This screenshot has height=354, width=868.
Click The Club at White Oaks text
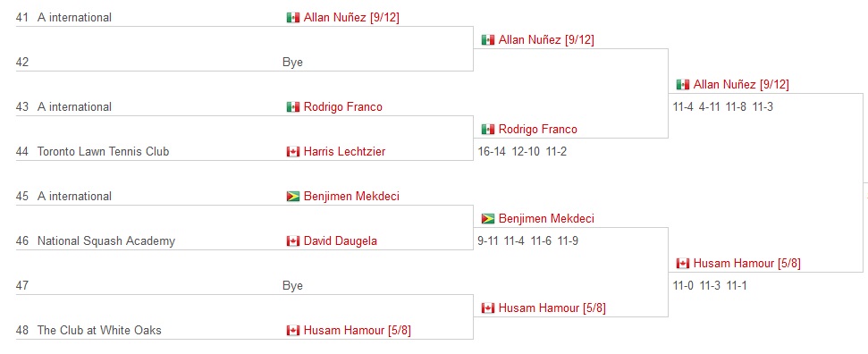pyautogui.click(x=99, y=331)
